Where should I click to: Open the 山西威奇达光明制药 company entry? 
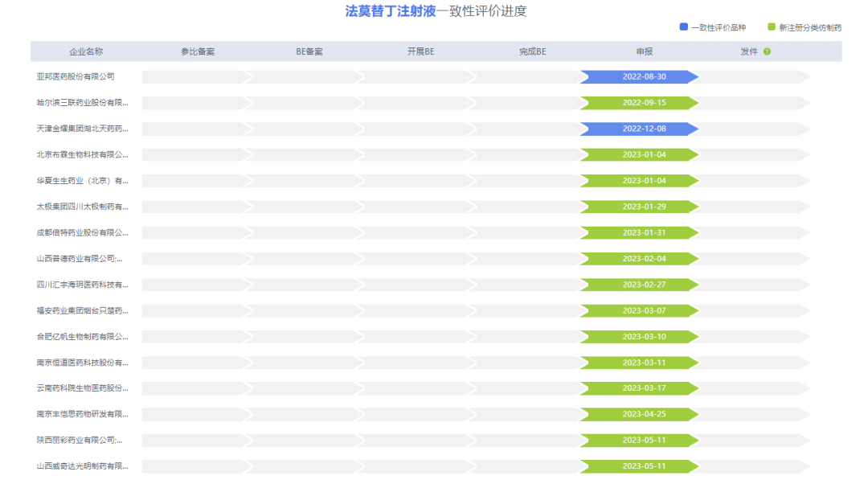point(82,466)
